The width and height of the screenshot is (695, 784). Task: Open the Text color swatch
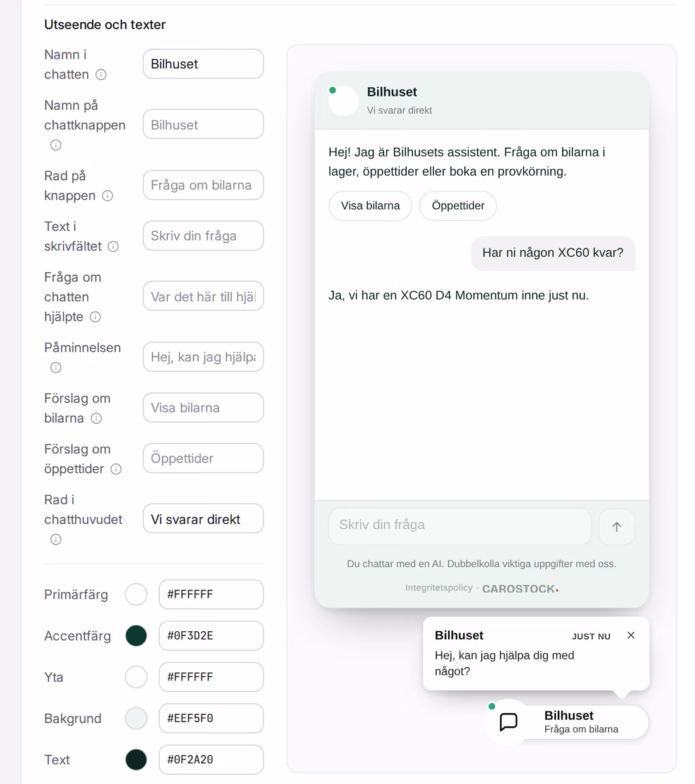pyautogui.click(x=136, y=759)
